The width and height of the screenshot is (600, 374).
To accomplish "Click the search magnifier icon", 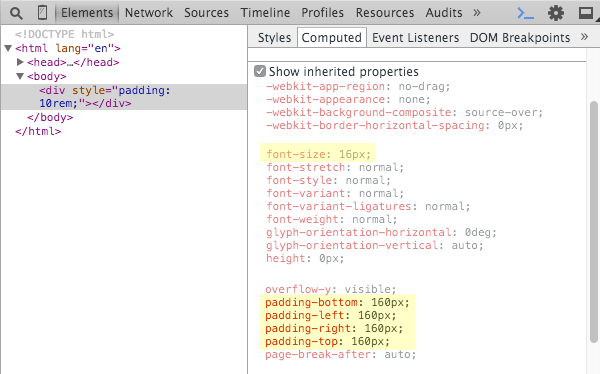I will pos(16,13).
